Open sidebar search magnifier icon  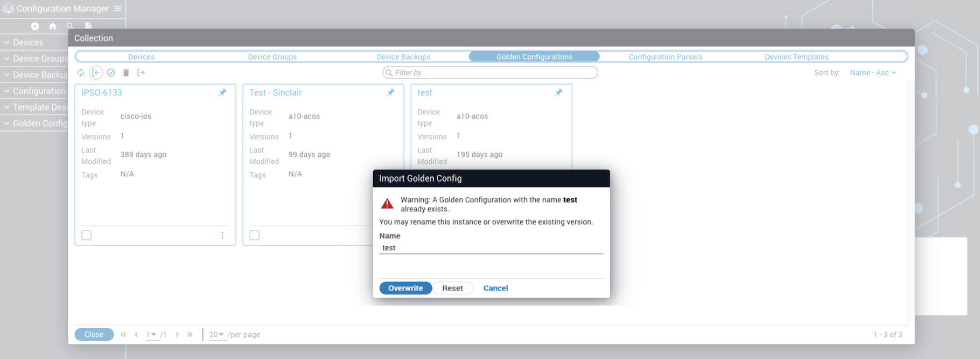[70, 26]
